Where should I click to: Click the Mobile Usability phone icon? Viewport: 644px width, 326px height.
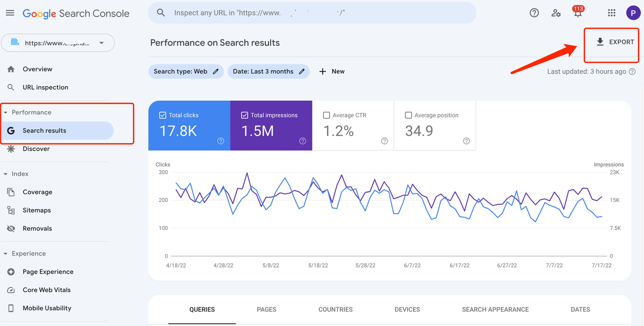pyautogui.click(x=11, y=308)
